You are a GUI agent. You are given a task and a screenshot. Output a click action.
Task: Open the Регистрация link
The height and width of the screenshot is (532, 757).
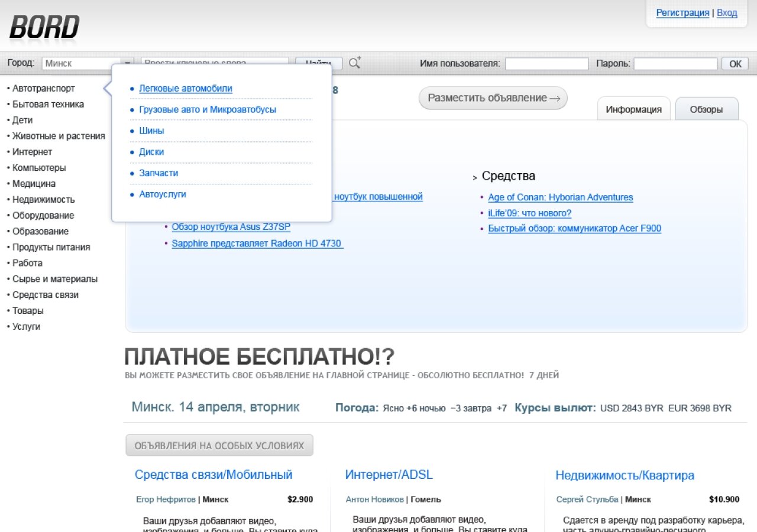point(682,13)
